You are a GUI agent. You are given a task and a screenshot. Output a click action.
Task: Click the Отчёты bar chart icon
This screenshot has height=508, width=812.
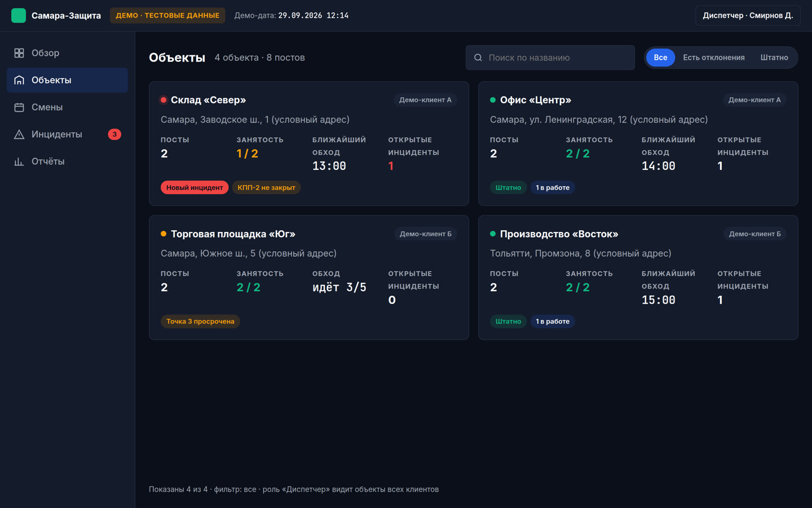[x=19, y=161]
